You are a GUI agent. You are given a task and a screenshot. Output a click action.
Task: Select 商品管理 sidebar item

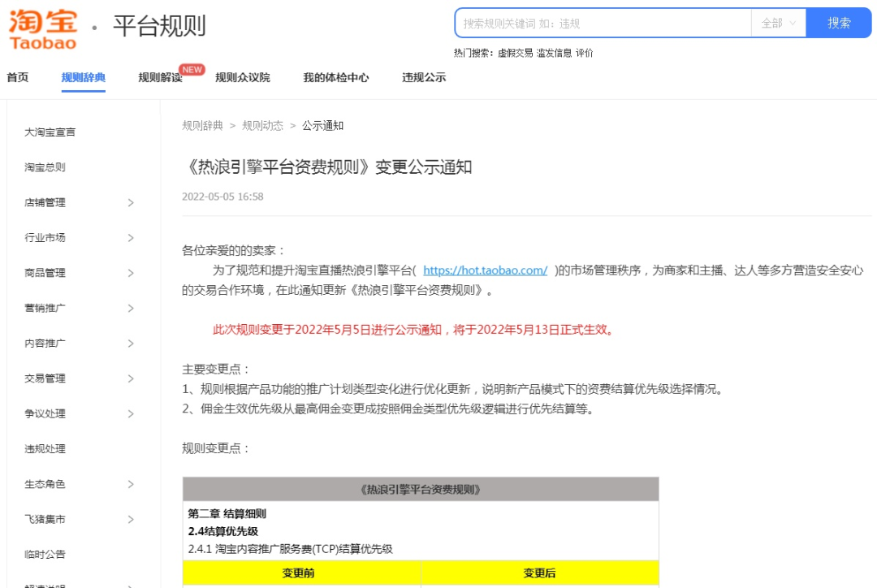point(45,273)
